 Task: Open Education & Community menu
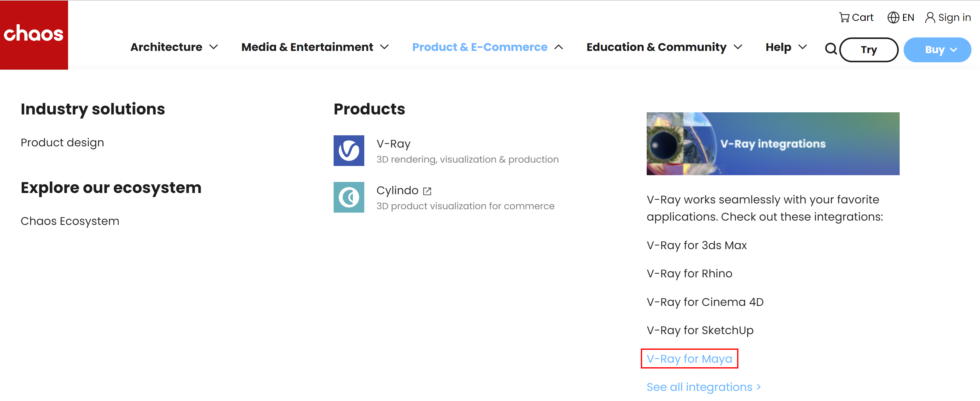point(664,47)
